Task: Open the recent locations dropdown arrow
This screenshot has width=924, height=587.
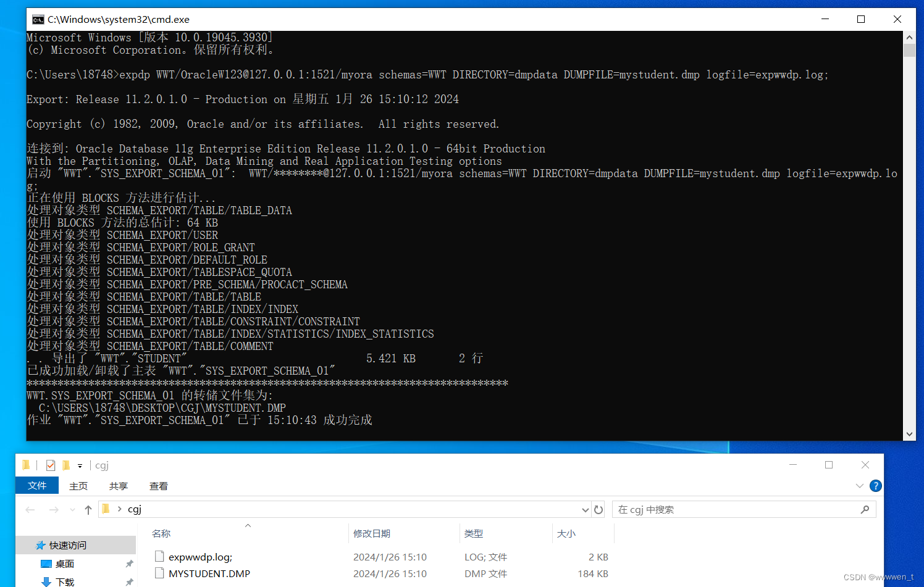Action: click(72, 510)
